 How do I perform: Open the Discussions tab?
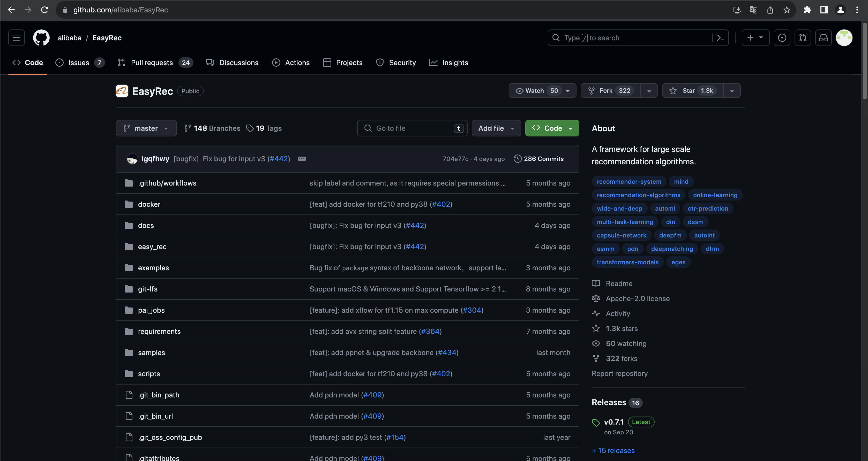(232, 63)
